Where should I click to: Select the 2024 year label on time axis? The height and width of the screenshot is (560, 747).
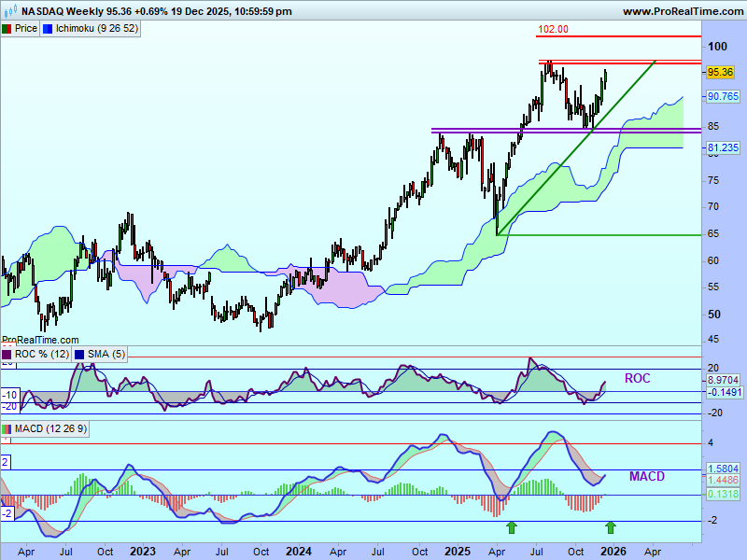298,550
